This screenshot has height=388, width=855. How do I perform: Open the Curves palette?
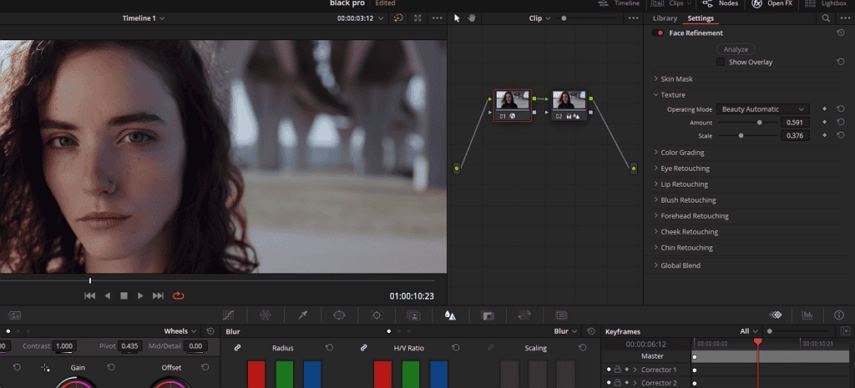click(x=228, y=315)
